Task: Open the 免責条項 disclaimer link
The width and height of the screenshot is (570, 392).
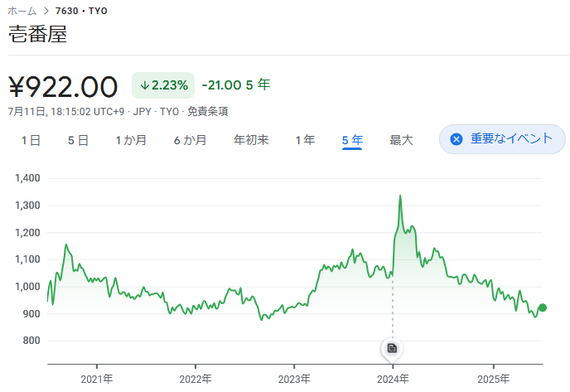Action: pyautogui.click(x=208, y=111)
